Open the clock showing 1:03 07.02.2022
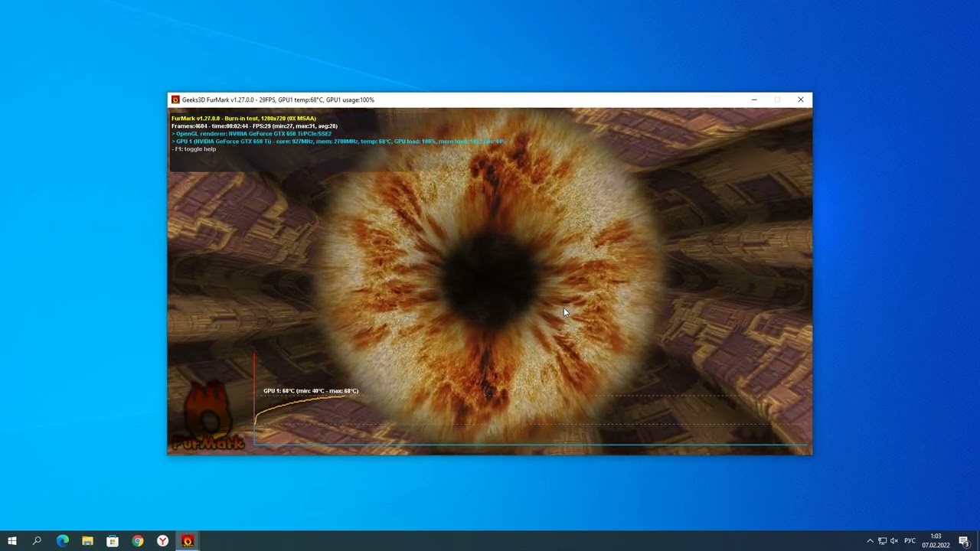This screenshot has height=551, width=980. click(x=936, y=541)
